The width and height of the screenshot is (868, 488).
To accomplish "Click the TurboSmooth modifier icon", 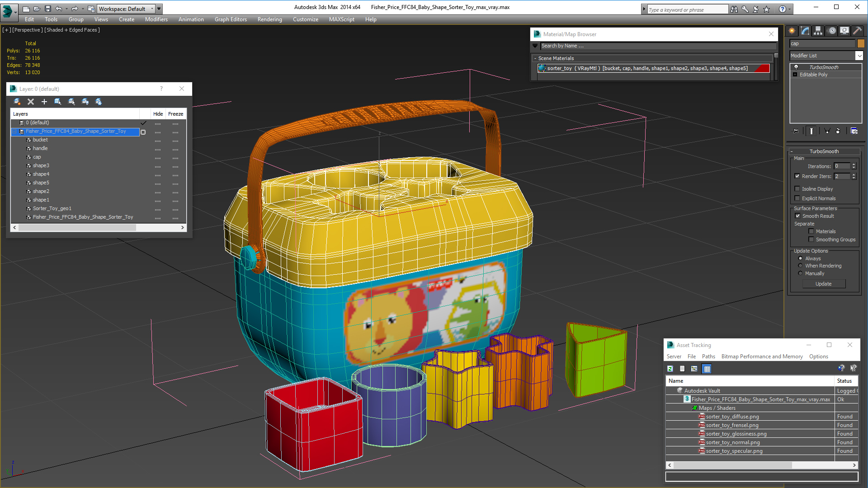I will point(797,67).
